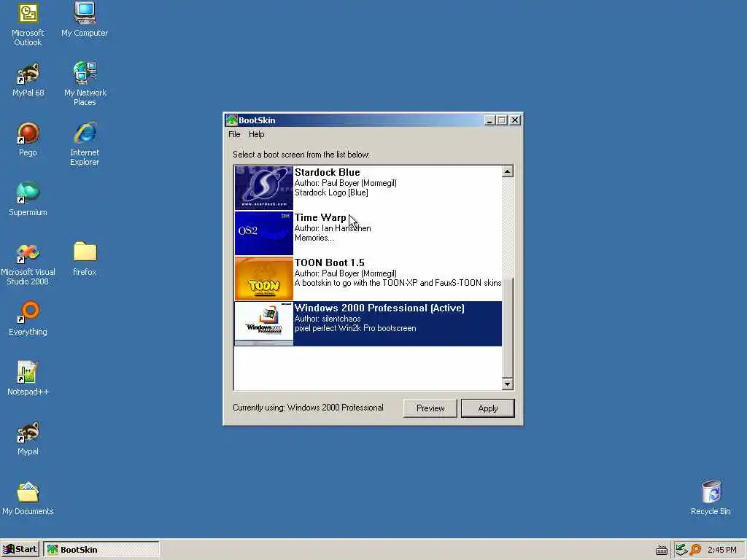Viewport: 747px width, 560px height.
Task: Click the orange magnifier tray icon
Action: coord(695,550)
